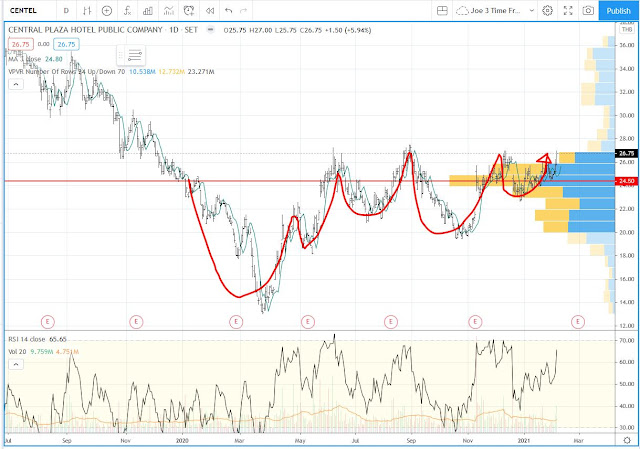The image size is (640, 449).
Task: Select the MA close indicator legend
Action: click(x=24, y=59)
